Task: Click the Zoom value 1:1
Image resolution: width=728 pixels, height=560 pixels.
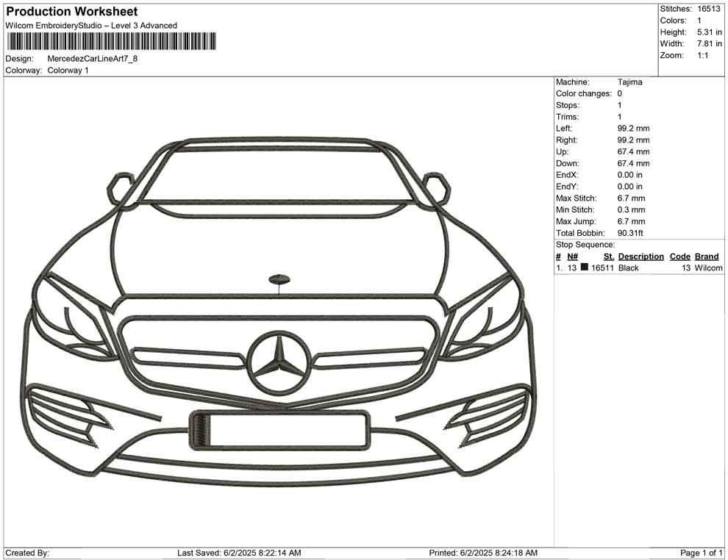Action: coord(702,55)
